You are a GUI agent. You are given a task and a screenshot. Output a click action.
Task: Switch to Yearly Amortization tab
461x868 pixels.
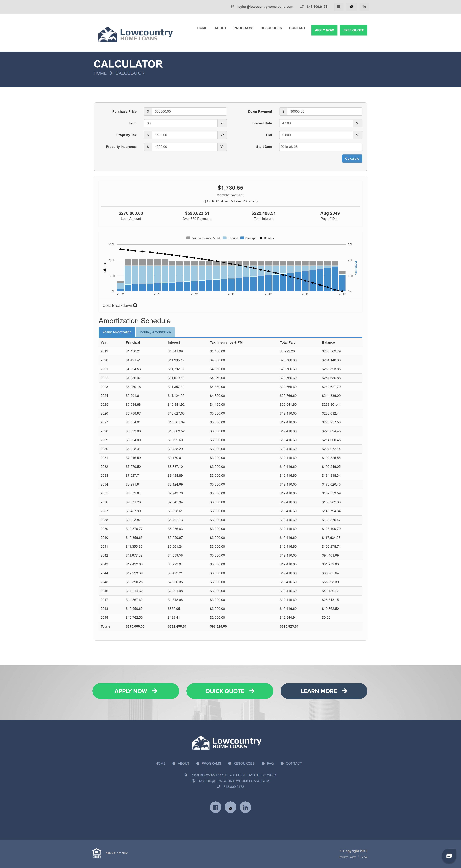pos(117,332)
